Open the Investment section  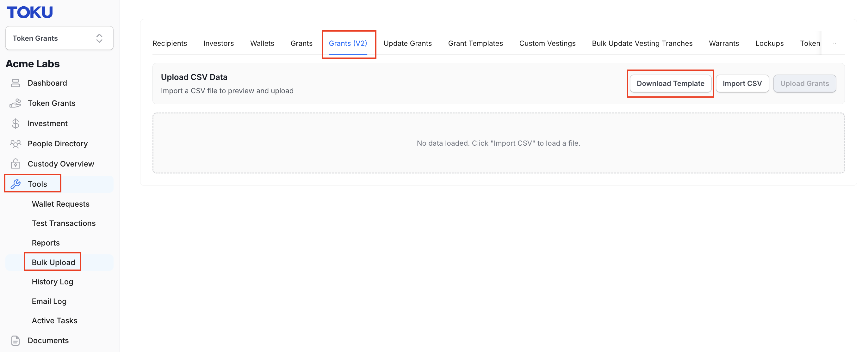point(47,124)
